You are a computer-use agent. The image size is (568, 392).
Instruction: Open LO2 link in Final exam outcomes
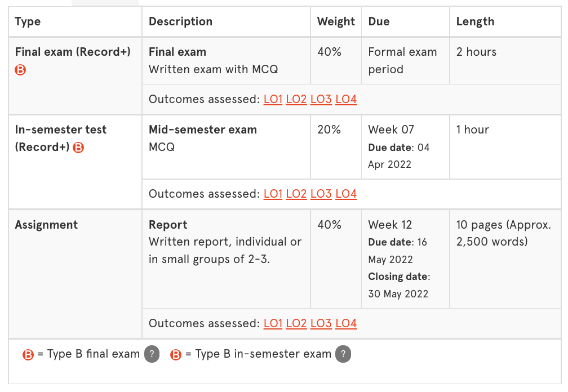296,100
